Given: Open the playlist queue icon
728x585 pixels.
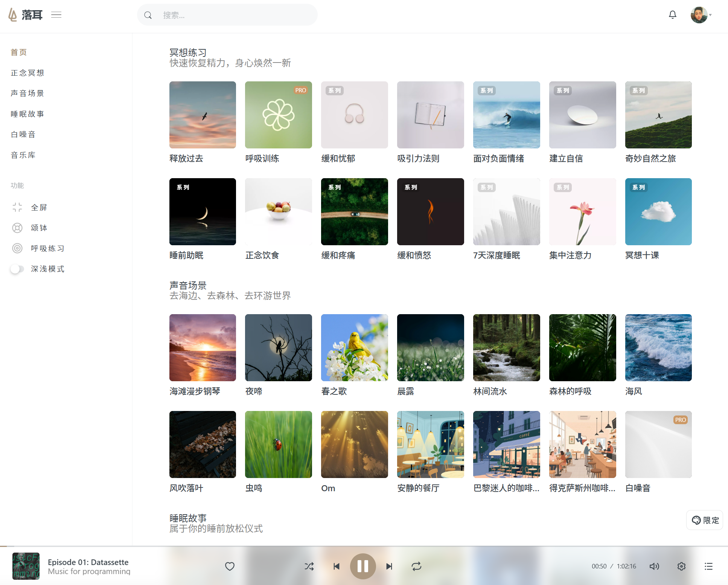Looking at the screenshot, I should pos(708,566).
